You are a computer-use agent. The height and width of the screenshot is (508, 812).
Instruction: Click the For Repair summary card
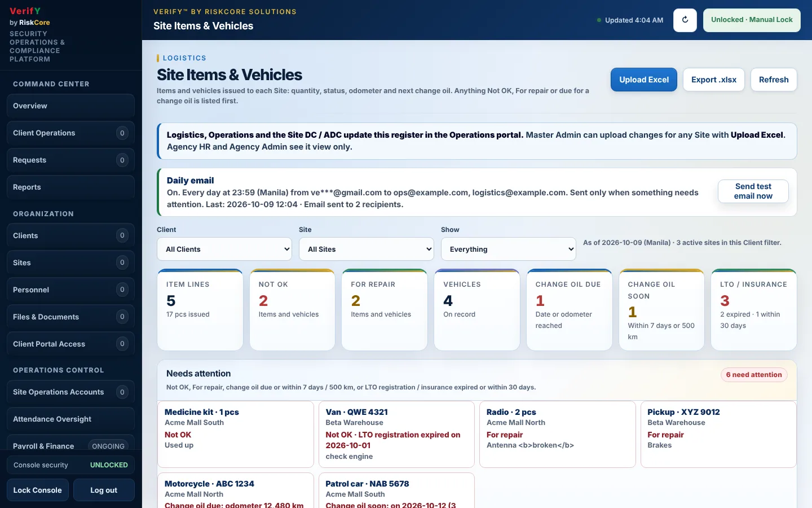(385, 310)
